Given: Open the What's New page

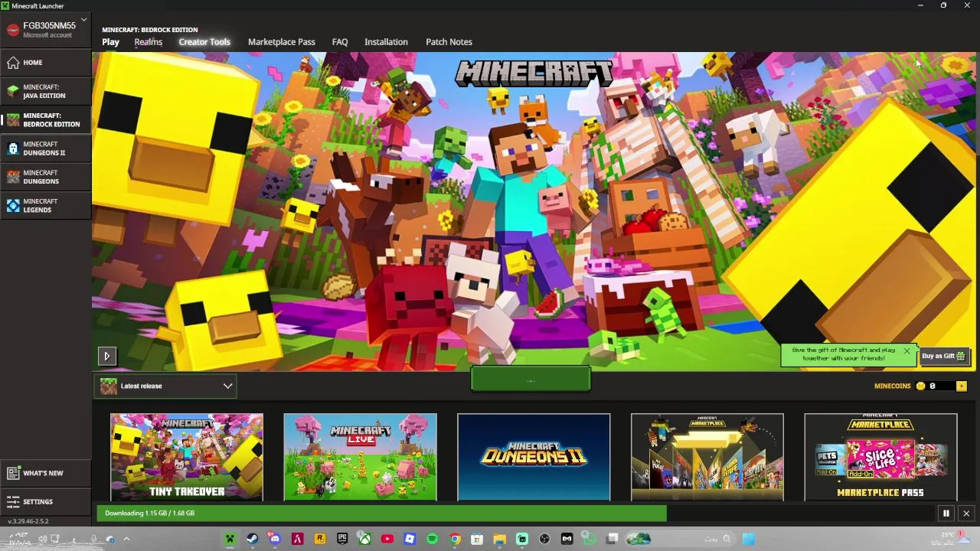Looking at the screenshot, I should click(46, 473).
